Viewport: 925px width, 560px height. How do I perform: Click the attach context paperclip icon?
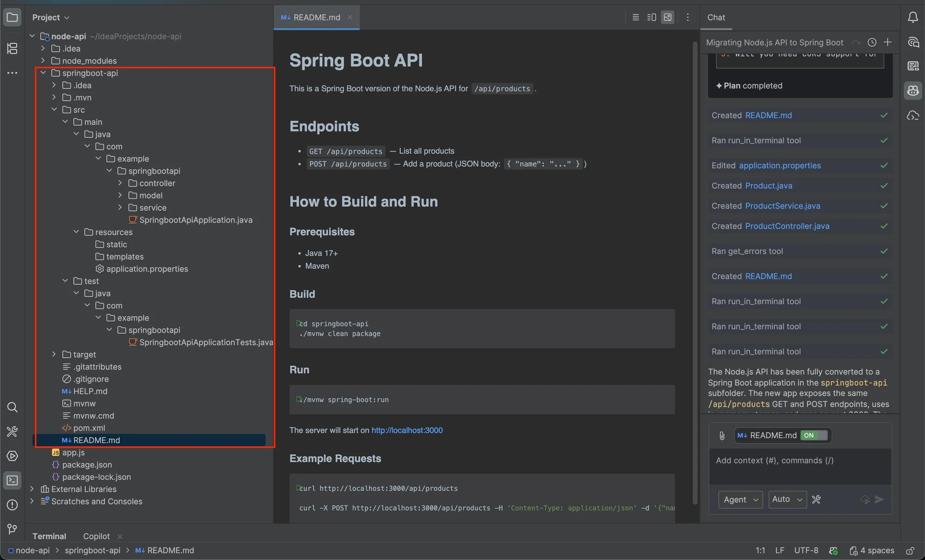(x=721, y=436)
